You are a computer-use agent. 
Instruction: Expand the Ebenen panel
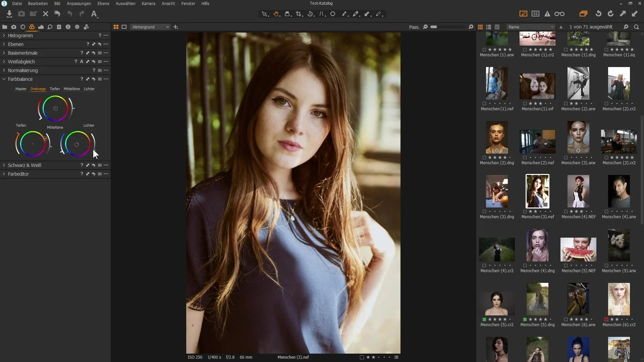(4, 44)
